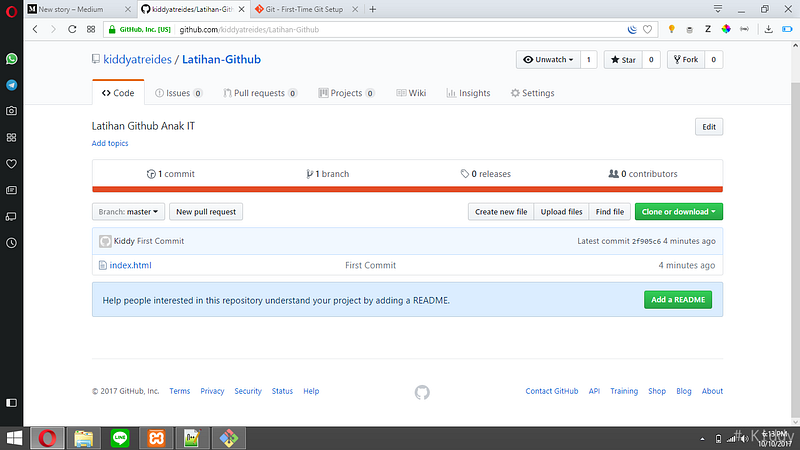Expand Branch: master dropdown
Viewport: 800px width, 450px height.
pyautogui.click(x=128, y=212)
